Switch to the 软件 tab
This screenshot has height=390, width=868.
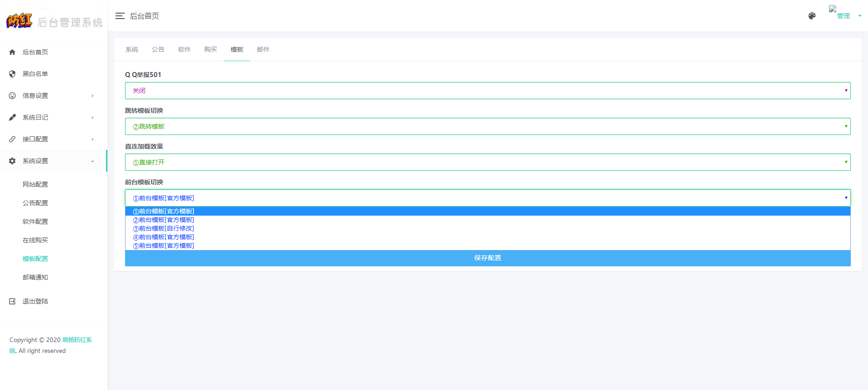tap(184, 49)
